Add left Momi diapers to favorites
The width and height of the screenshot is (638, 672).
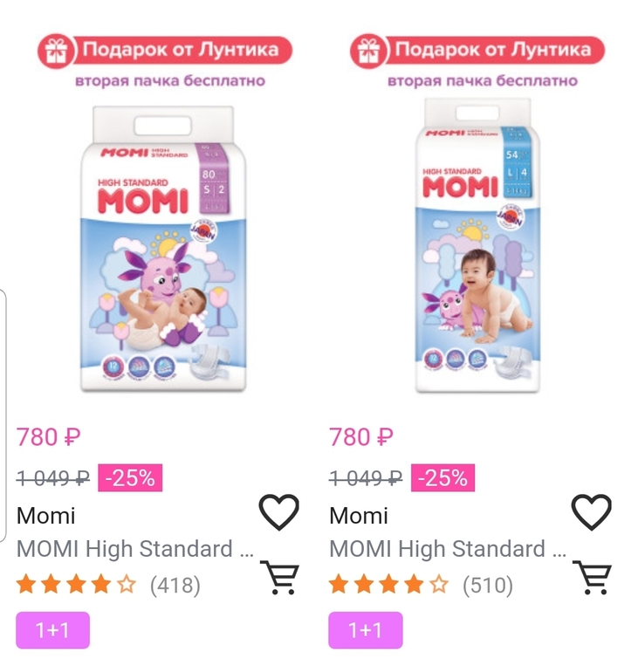279,512
